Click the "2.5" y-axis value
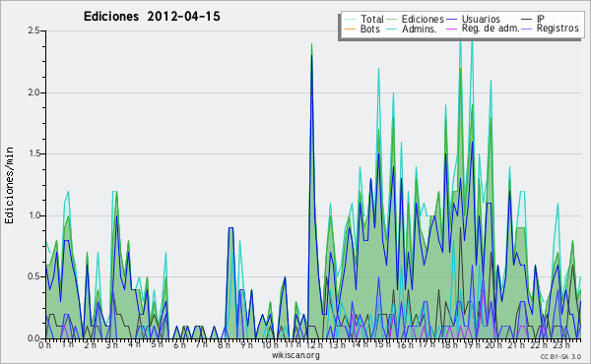The height and width of the screenshot is (364, 591). coord(33,30)
